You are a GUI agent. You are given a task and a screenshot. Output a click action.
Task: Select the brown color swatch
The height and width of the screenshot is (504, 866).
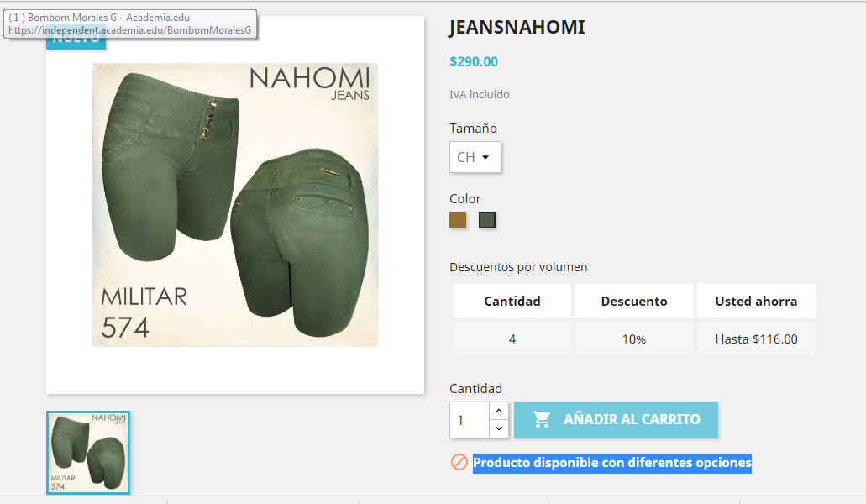pos(458,220)
